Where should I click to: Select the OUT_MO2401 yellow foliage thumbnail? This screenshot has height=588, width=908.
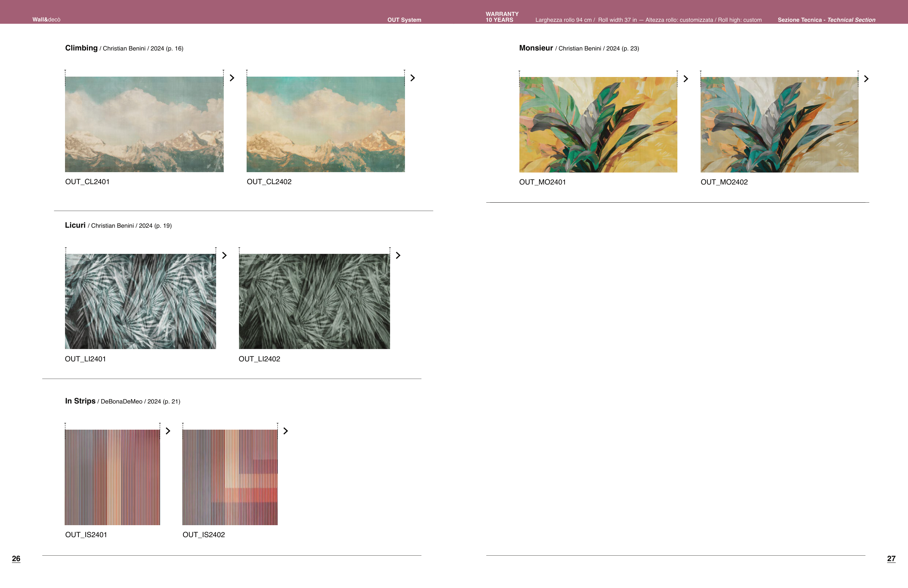[x=598, y=125]
